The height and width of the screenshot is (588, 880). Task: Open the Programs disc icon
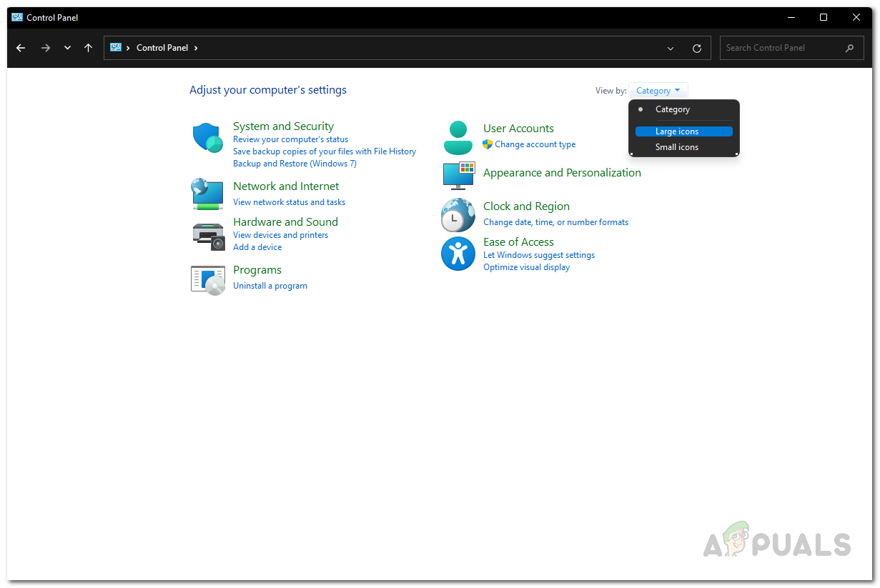click(208, 279)
